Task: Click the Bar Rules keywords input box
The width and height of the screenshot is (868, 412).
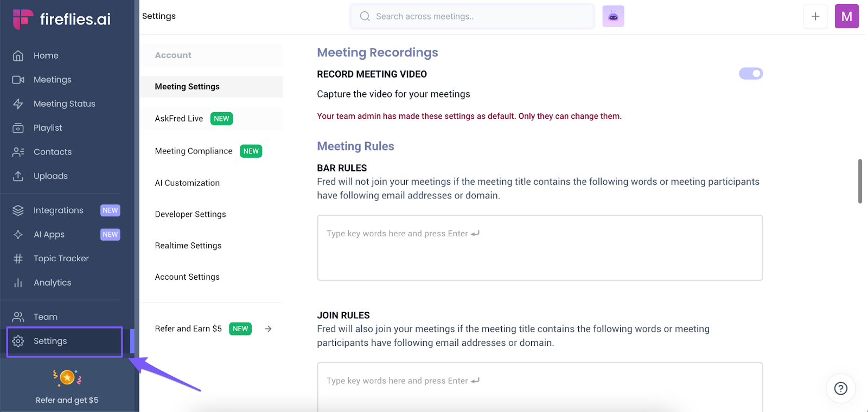Action: pos(540,248)
